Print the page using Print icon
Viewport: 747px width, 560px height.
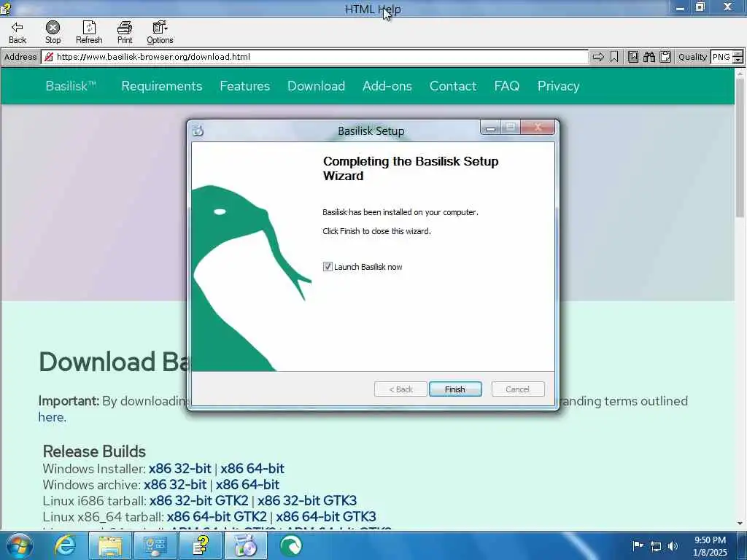click(x=125, y=32)
